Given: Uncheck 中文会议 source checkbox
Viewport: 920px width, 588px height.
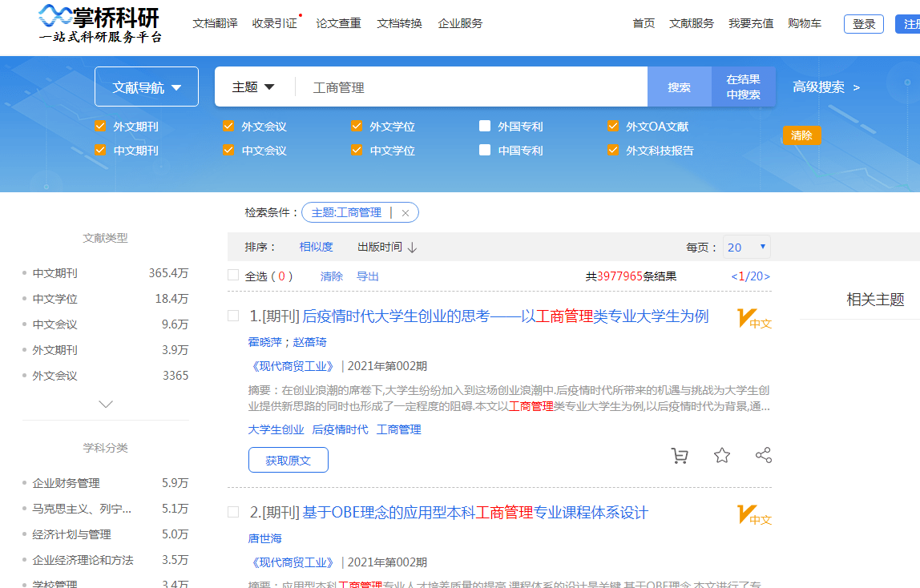Looking at the screenshot, I should (x=229, y=150).
